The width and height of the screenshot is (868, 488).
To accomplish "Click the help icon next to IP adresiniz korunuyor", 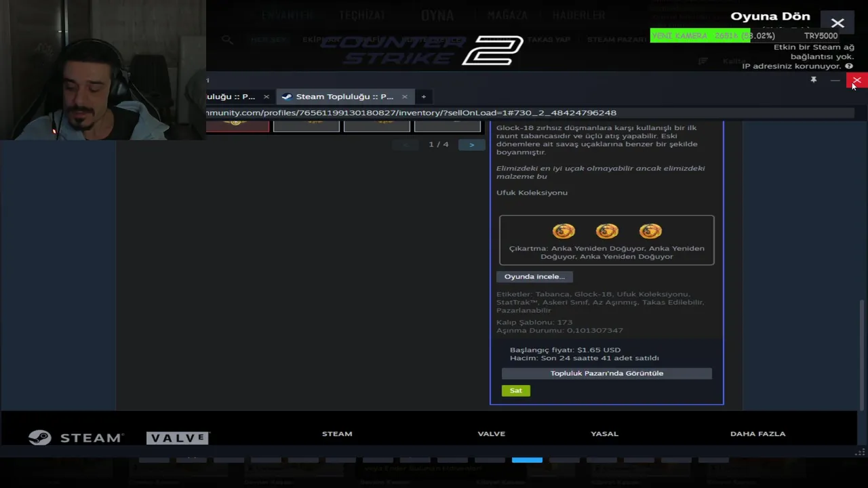I will (x=848, y=66).
